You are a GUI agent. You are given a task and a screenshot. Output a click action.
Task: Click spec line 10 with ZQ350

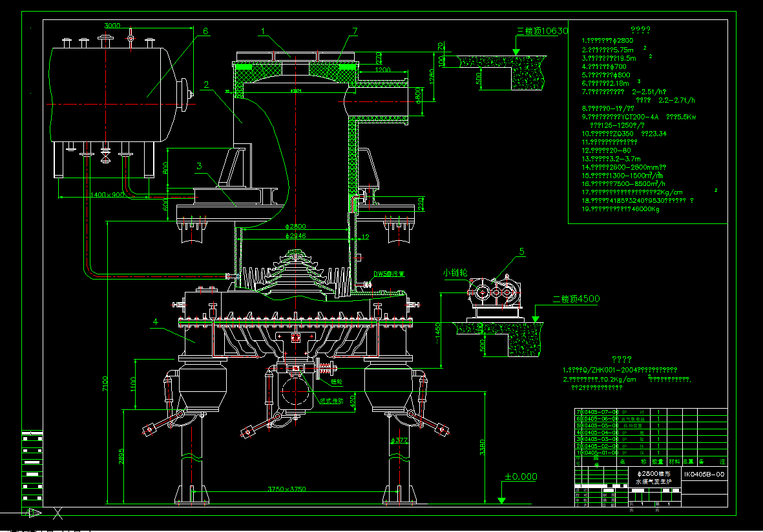(624, 133)
